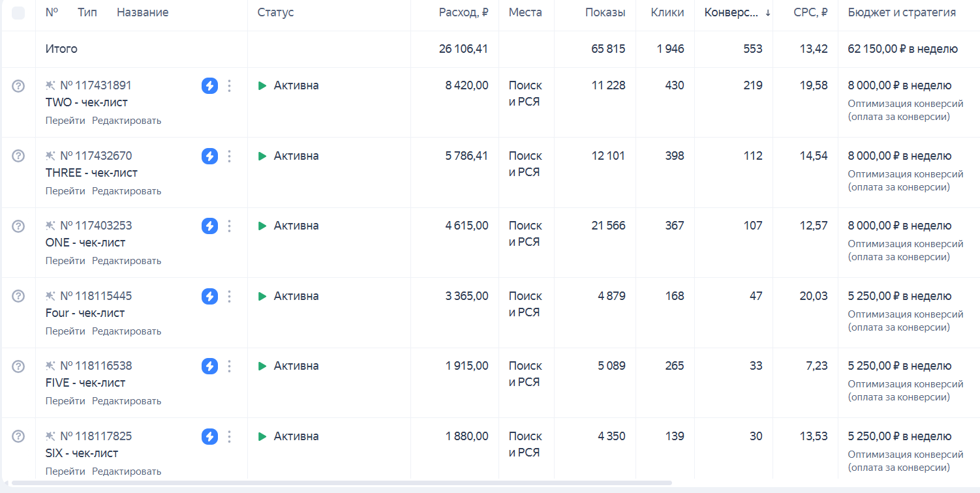Open weekly budget of Four - чек-лист
Screen dimensions: 980x493
[899, 296]
